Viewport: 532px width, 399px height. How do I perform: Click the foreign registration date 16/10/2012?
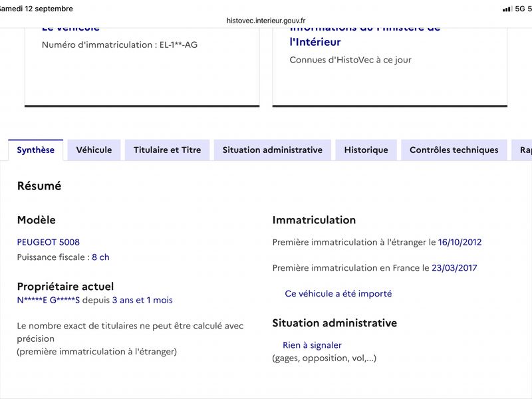pos(460,242)
